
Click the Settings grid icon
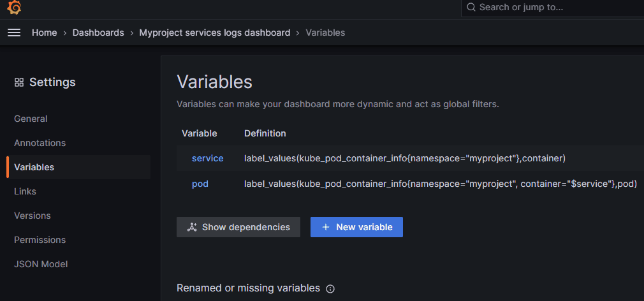(x=19, y=82)
